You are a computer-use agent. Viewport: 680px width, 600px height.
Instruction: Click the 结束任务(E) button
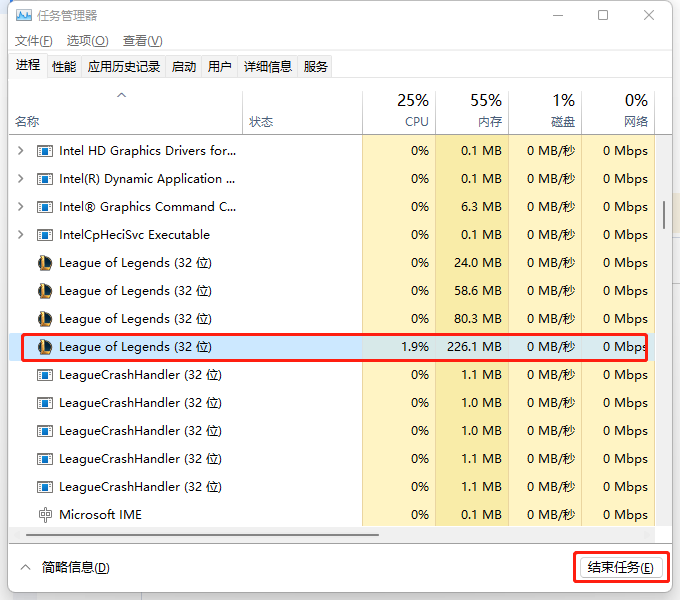[x=621, y=567]
